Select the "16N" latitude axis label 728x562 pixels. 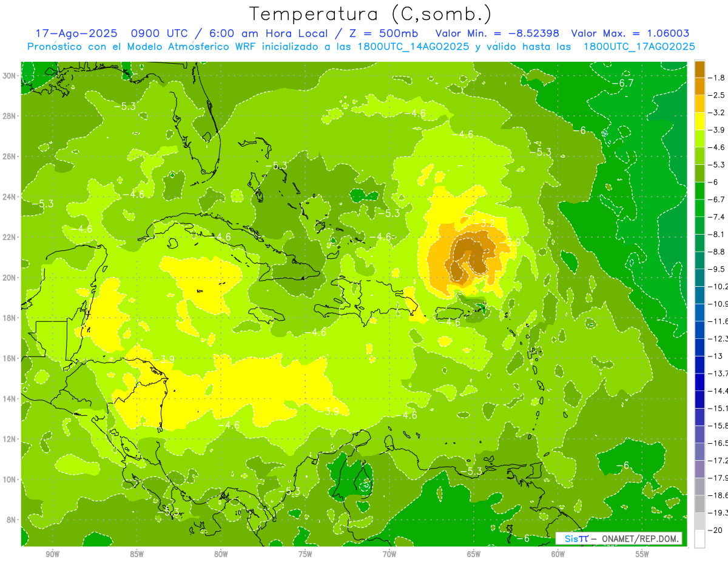(x=9, y=358)
